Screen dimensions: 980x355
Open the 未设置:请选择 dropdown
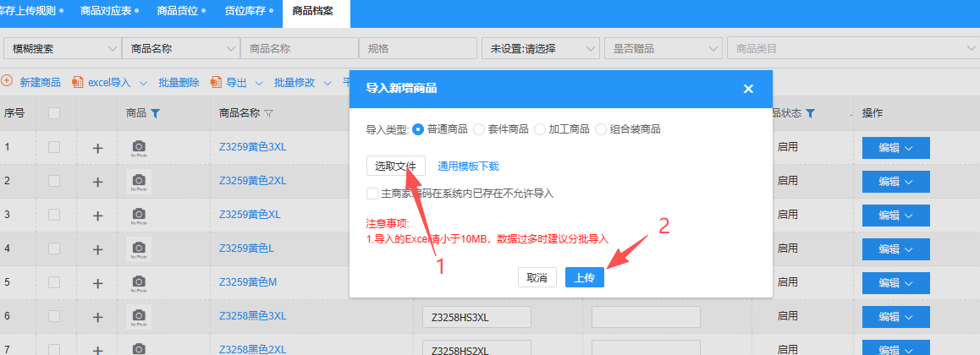tap(540, 49)
